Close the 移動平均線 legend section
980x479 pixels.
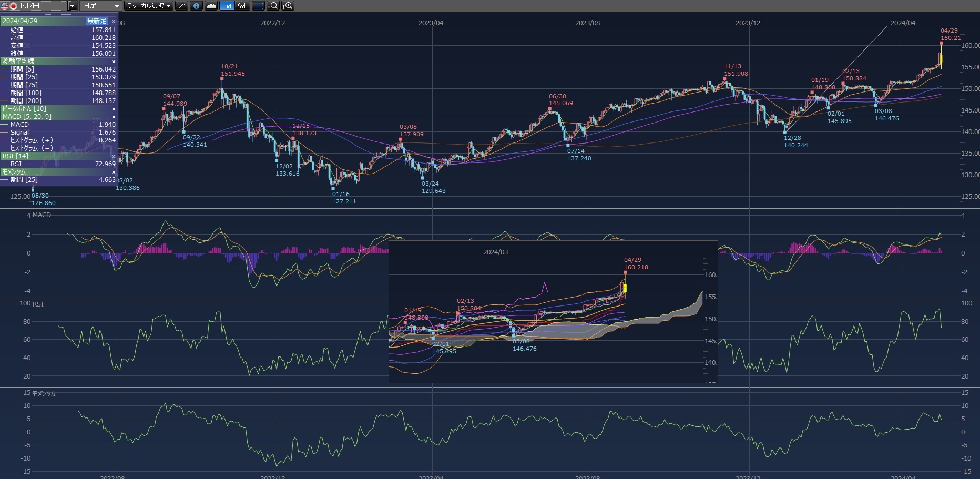pos(113,62)
